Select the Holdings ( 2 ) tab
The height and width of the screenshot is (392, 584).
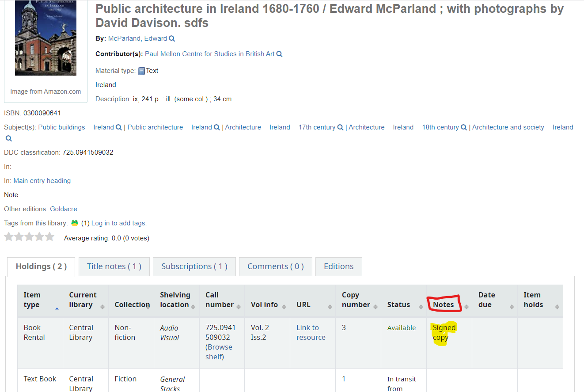(41, 266)
